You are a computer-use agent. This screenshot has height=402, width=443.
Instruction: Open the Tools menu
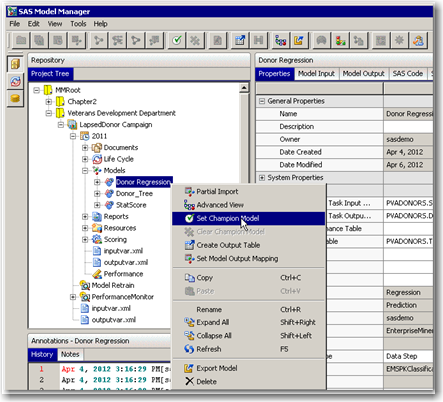[78, 24]
